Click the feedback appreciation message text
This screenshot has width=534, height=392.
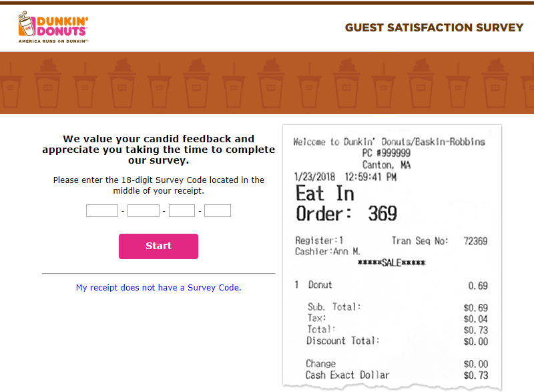click(158, 149)
